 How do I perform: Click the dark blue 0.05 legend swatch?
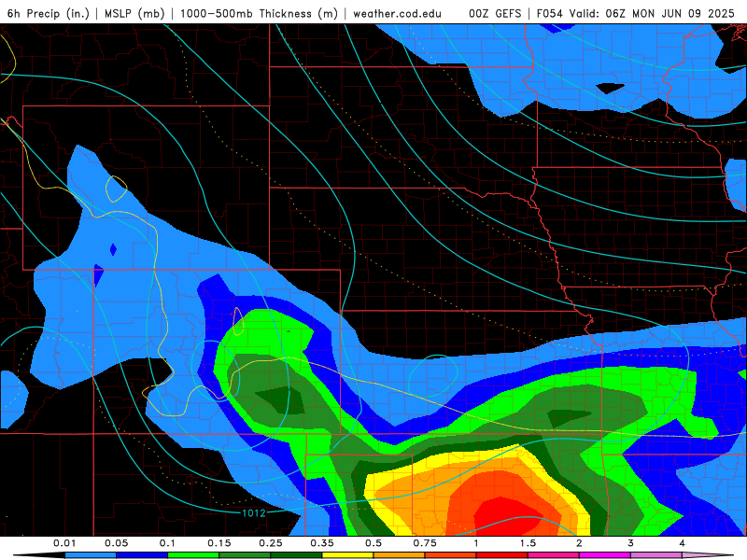click(142, 555)
